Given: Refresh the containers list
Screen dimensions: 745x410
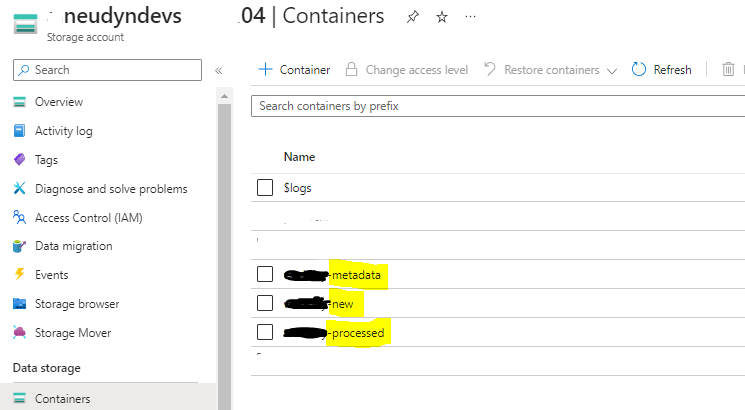Looking at the screenshot, I should coord(662,70).
